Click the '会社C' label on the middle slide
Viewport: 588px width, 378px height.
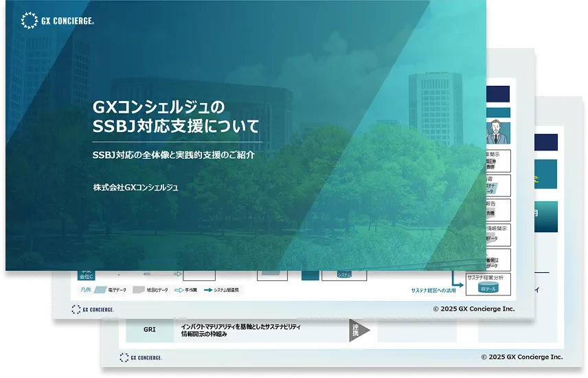[87, 276]
